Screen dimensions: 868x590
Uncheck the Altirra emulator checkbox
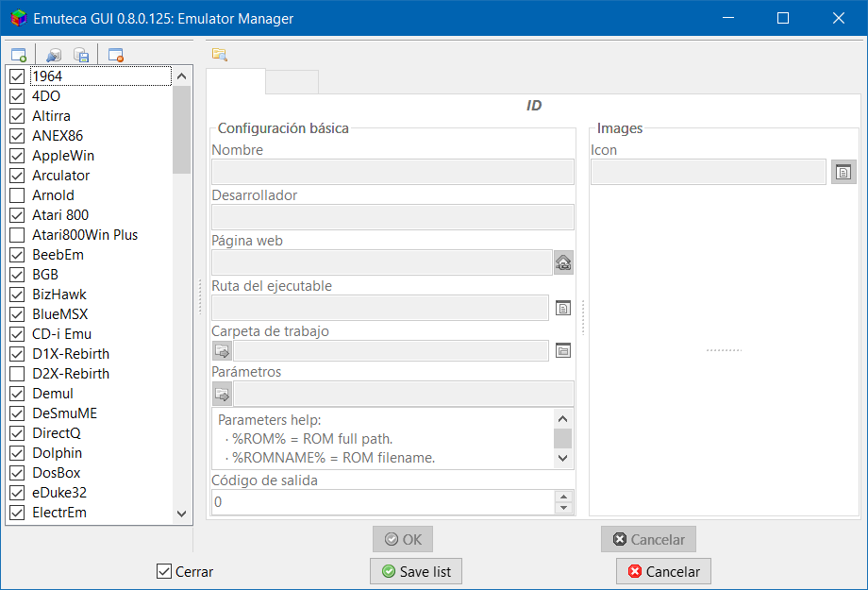[17, 116]
